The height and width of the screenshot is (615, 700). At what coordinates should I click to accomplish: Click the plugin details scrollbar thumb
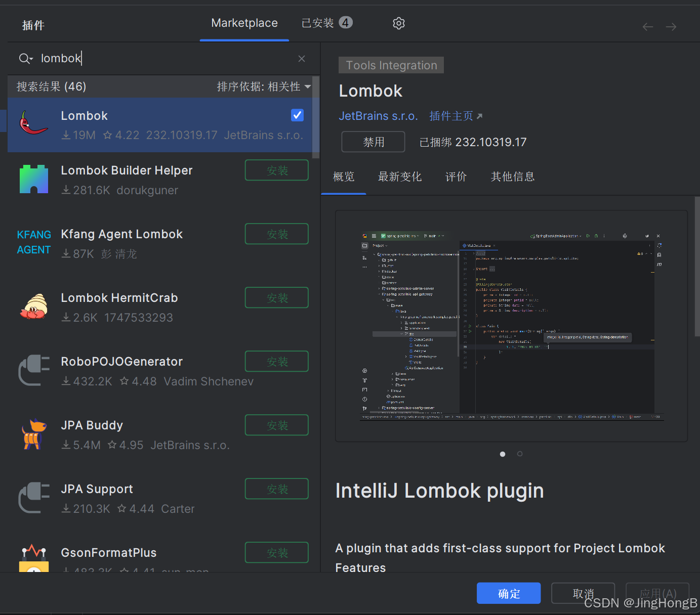[697, 267]
